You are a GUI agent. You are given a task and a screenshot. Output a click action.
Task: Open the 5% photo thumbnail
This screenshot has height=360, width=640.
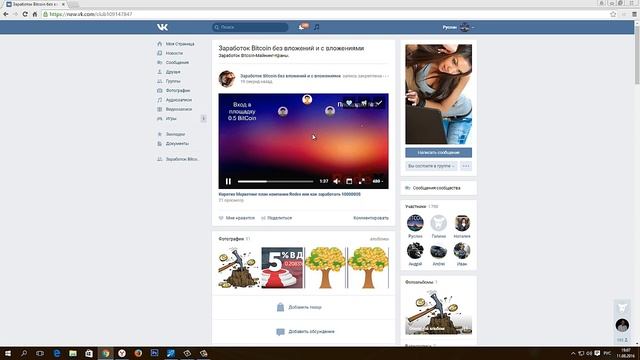pos(282,268)
